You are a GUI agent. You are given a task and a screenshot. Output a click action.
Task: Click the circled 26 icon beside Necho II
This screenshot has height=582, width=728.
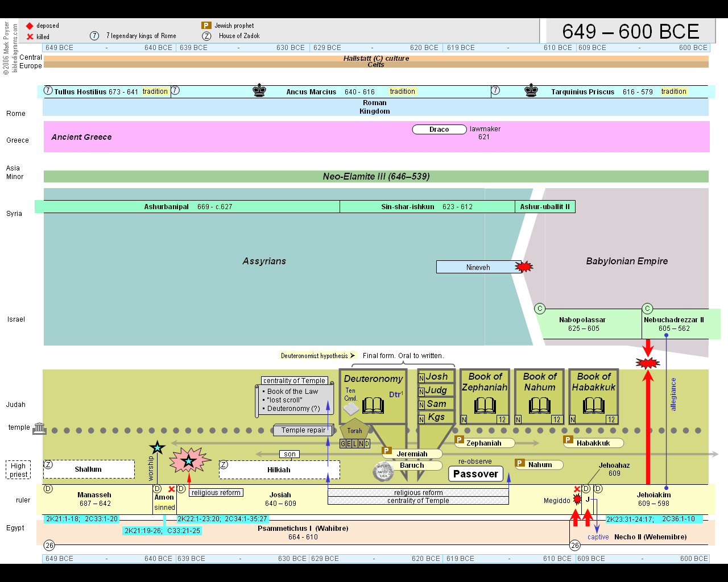575,546
